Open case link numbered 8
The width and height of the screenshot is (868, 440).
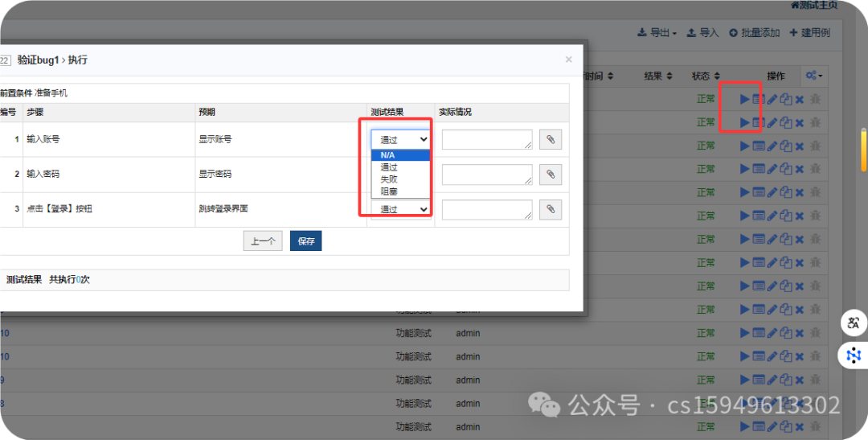tap(2, 404)
